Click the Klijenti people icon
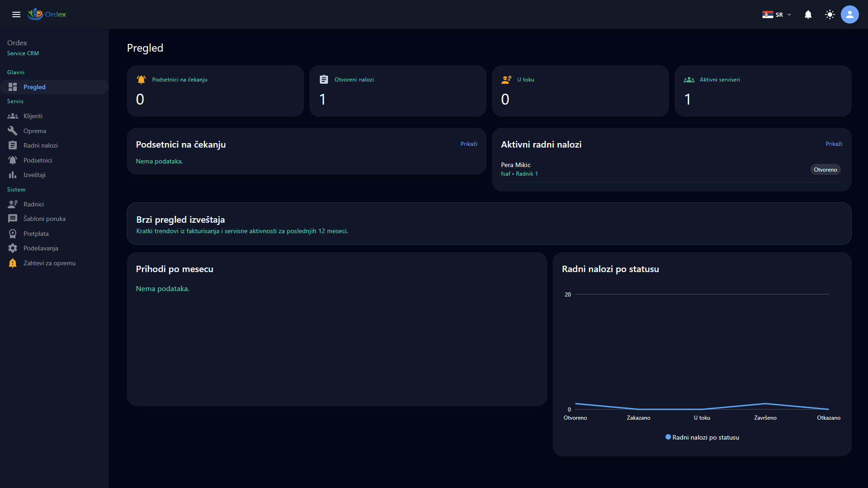The width and height of the screenshot is (868, 488). (13, 116)
